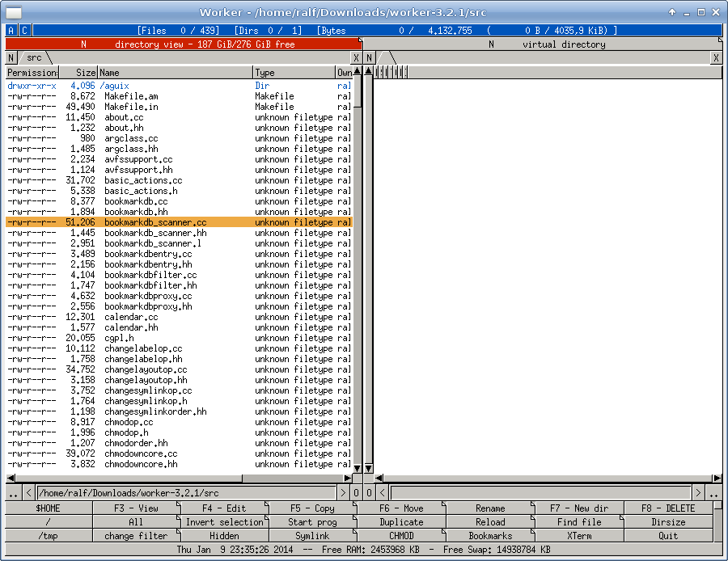Click the Invert selection button
This screenshot has height=561, width=728.
(225, 522)
